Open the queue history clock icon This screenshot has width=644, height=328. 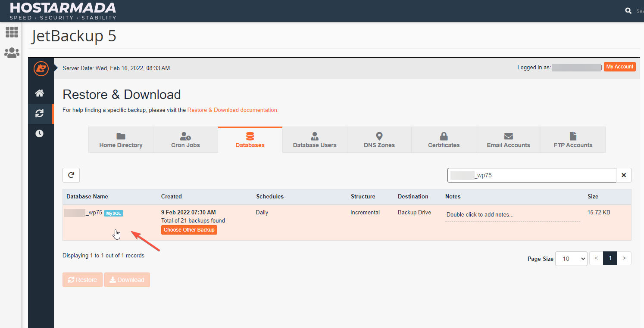(x=40, y=133)
